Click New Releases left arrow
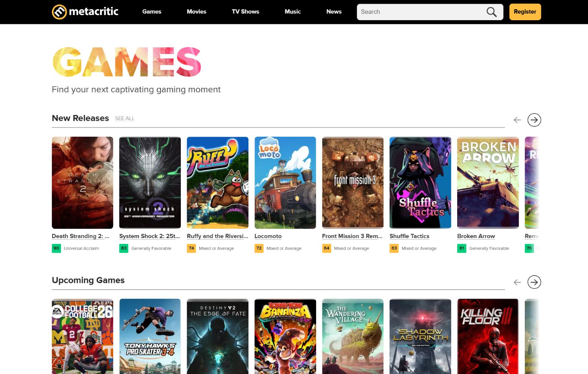Image resolution: width=588 pixels, height=374 pixels. click(517, 120)
